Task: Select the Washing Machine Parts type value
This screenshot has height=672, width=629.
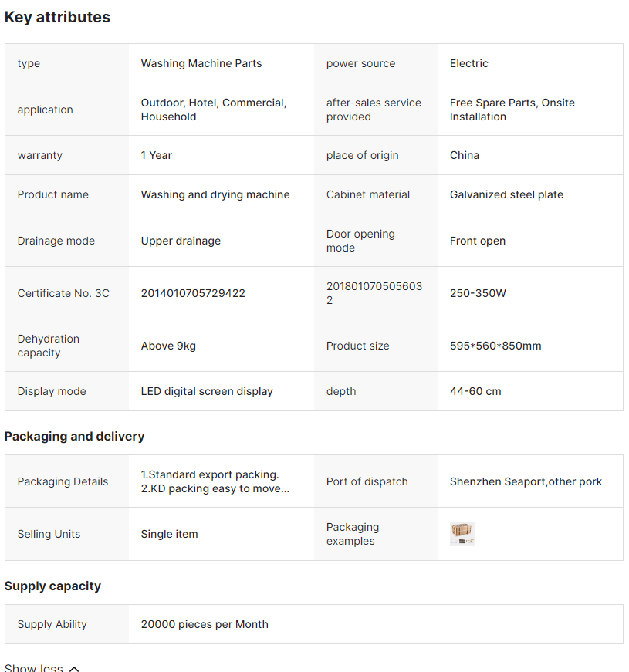Action: coord(201,63)
